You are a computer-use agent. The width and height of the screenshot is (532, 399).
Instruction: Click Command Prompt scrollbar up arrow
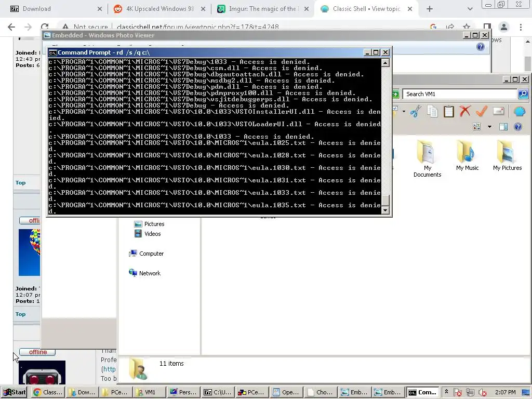click(x=385, y=63)
